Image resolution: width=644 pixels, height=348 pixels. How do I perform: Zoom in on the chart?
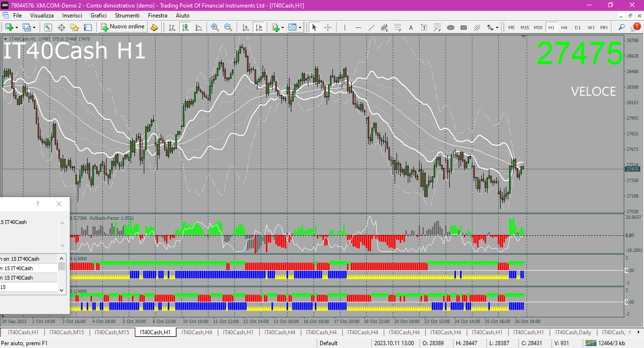pos(215,27)
